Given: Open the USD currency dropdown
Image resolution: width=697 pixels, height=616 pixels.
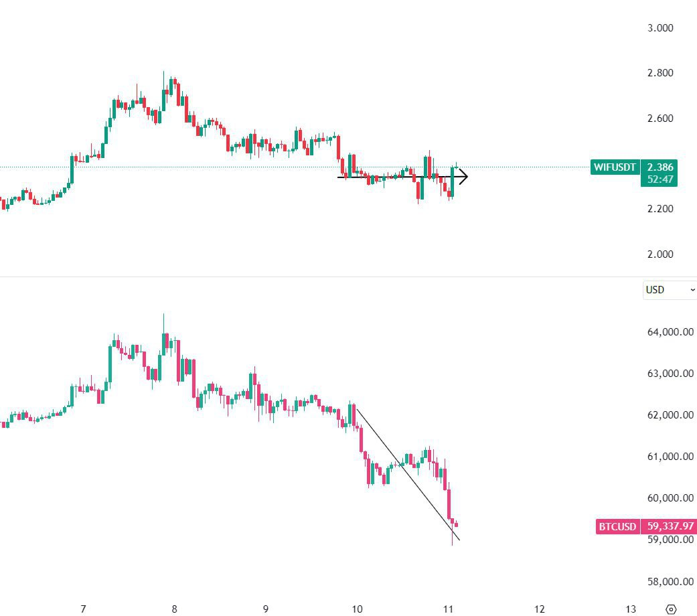Looking at the screenshot, I should tap(669, 290).
